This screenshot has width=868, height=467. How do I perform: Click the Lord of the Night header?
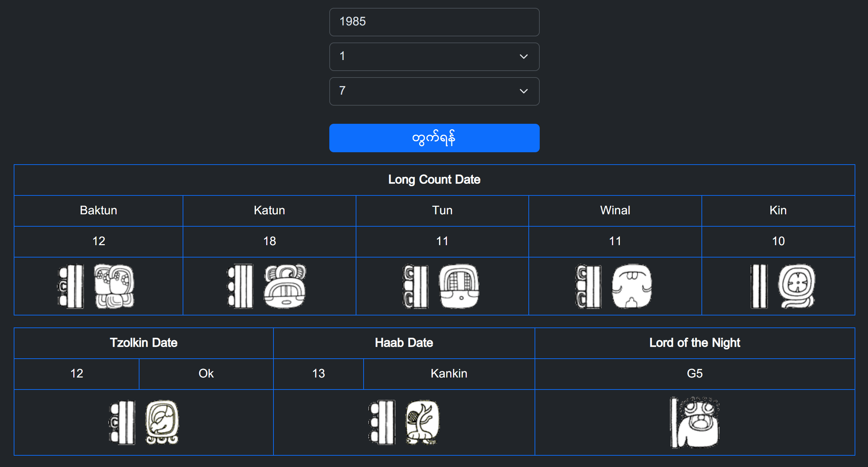(695, 343)
